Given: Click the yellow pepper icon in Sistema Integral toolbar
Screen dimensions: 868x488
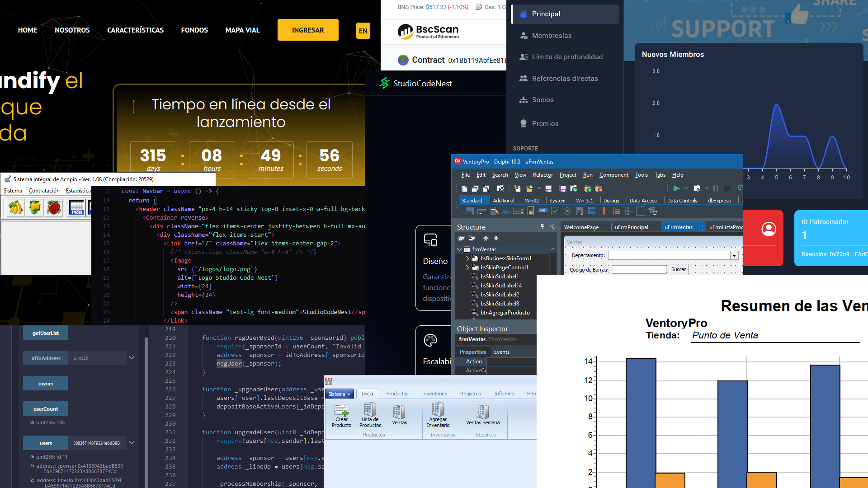Looking at the screenshot, I should [x=35, y=207].
